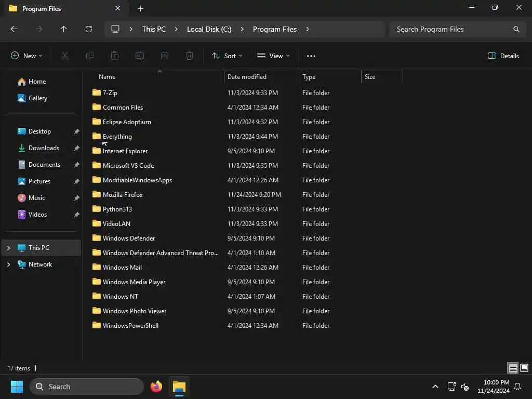Screen dimensions: 532x399
Task: Refresh the Program Files view
Action: coord(88,29)
